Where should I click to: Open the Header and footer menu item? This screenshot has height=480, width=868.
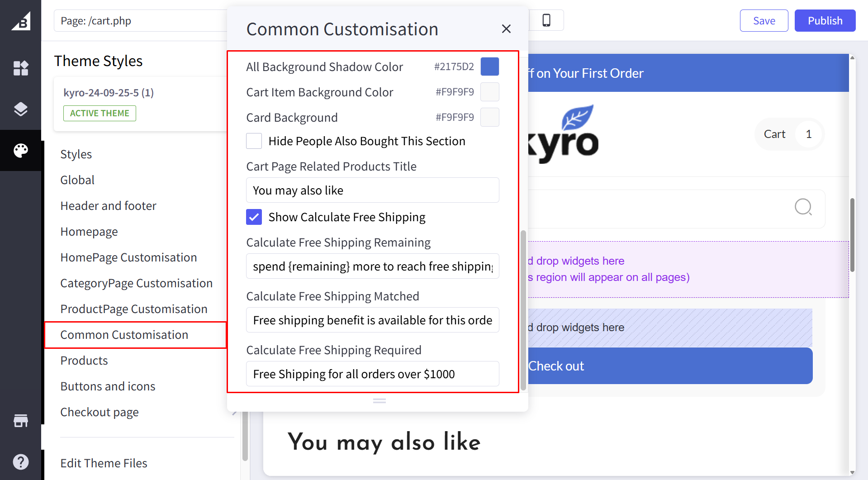pos(108,206)
